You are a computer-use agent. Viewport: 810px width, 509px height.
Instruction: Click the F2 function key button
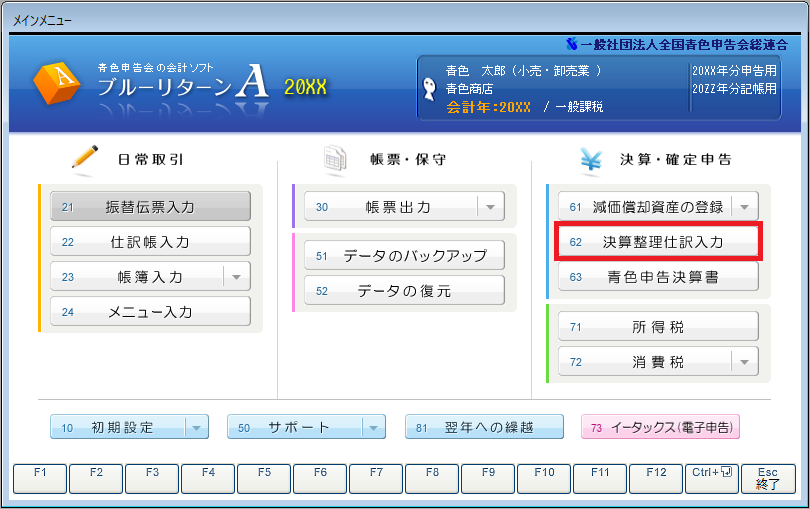click(x=96, y=479)
